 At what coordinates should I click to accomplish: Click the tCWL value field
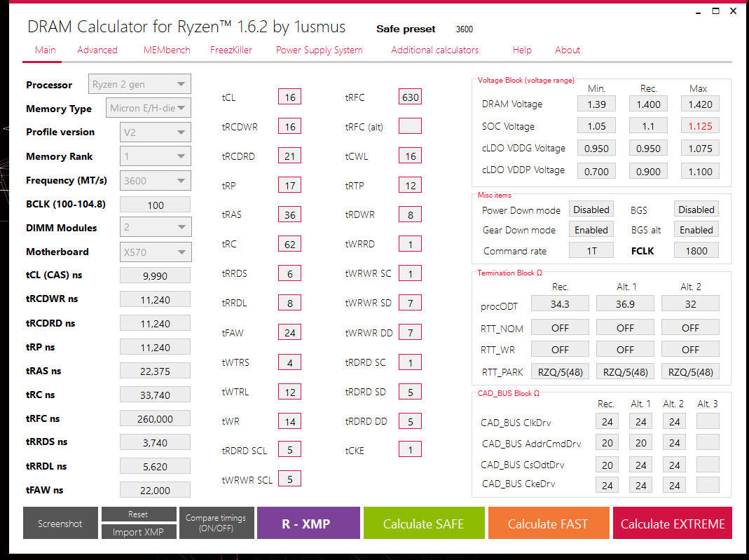pos(411,156)
